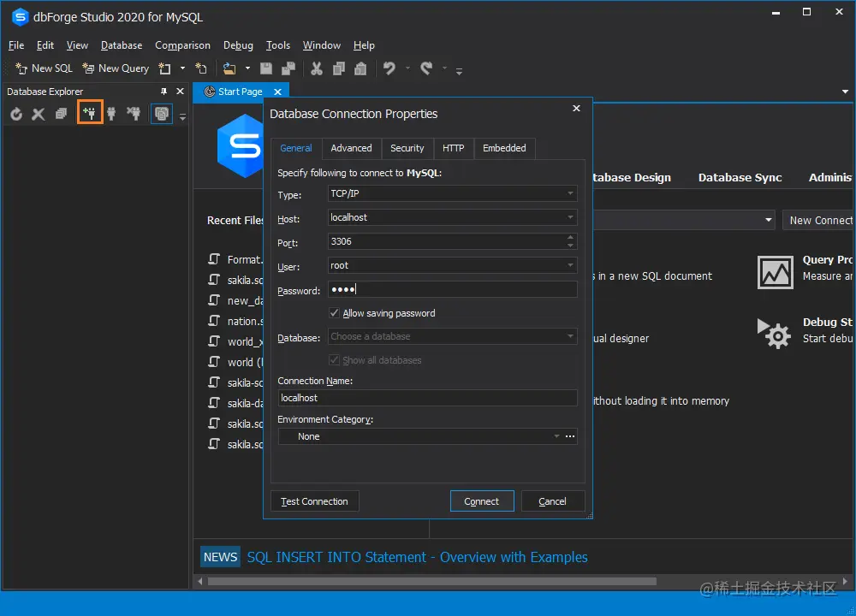
Task: Increase the Port value with the stepper
Action: pyautogui.click(x=571, y=238)
